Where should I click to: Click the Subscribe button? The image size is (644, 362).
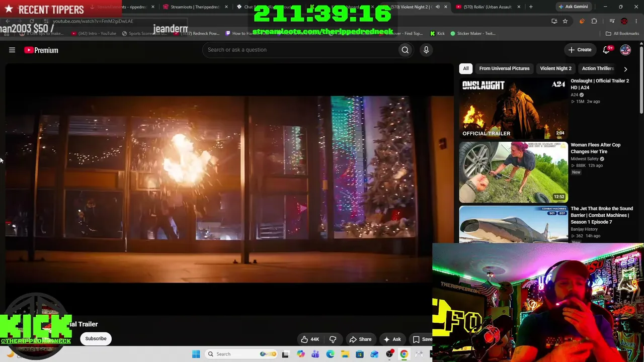96,339
